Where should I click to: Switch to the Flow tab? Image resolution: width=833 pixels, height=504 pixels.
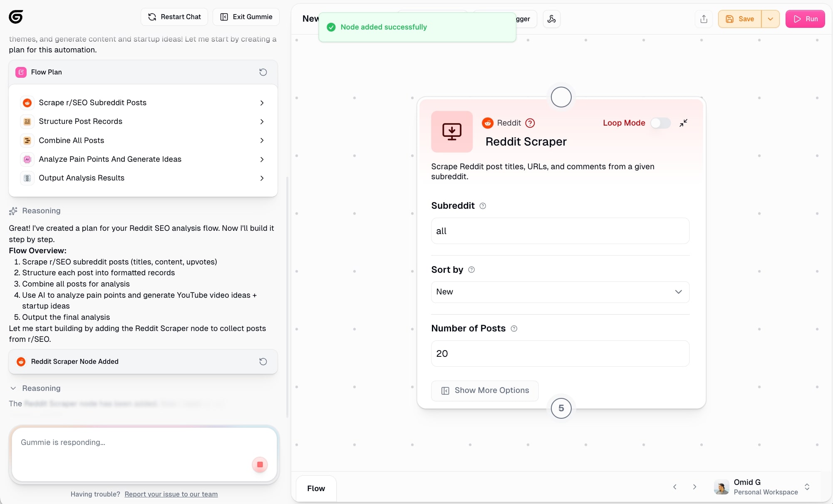pyautogui.click(x=316, y=488)
